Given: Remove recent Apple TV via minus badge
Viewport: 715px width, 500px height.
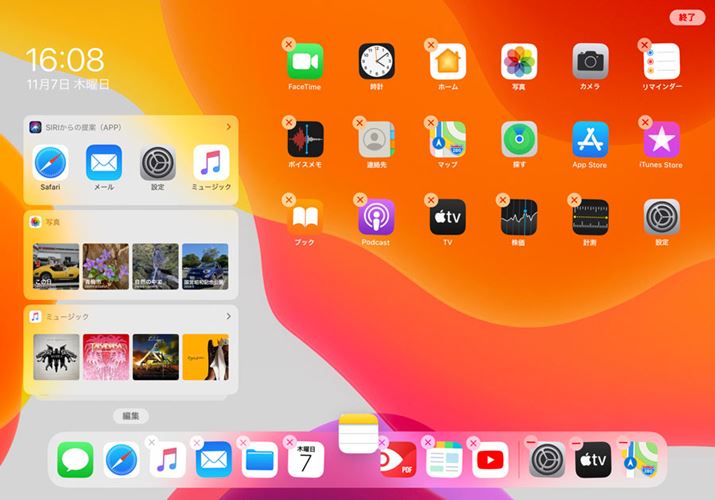Looking at the screenshot, I should [576, 443].
